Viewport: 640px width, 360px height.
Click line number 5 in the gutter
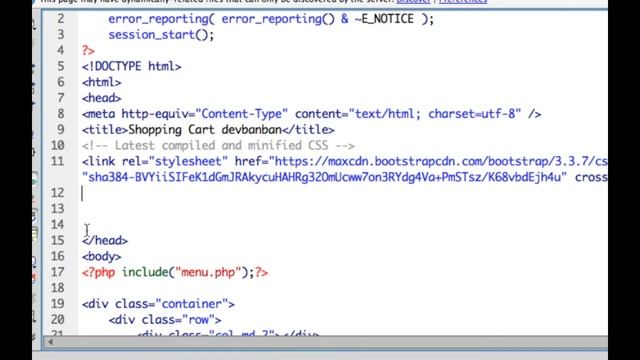tap(61, 67)
